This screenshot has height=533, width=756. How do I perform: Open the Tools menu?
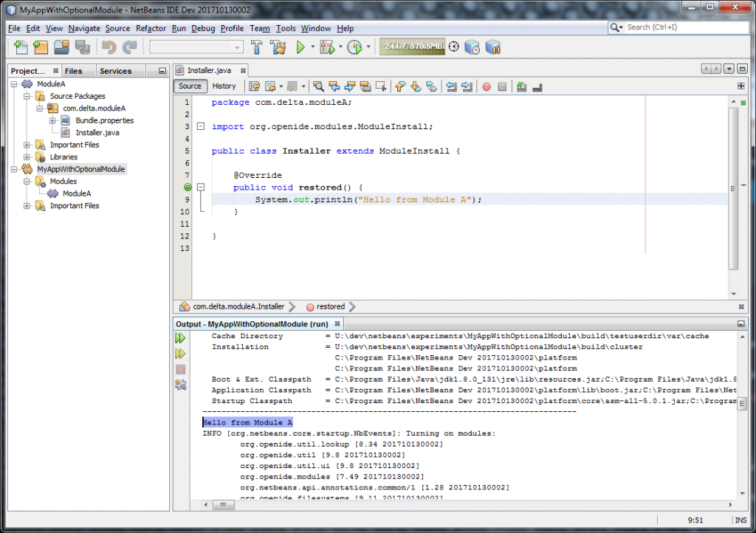tap(286, 29)
